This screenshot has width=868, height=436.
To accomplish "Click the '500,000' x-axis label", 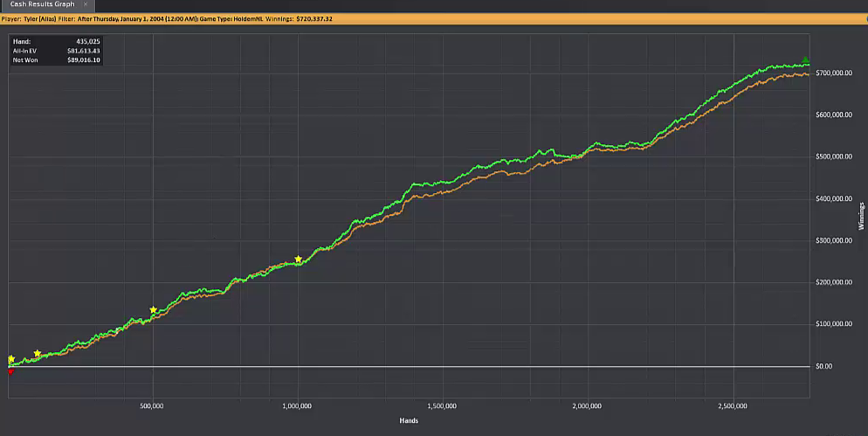I will point(152,406).
